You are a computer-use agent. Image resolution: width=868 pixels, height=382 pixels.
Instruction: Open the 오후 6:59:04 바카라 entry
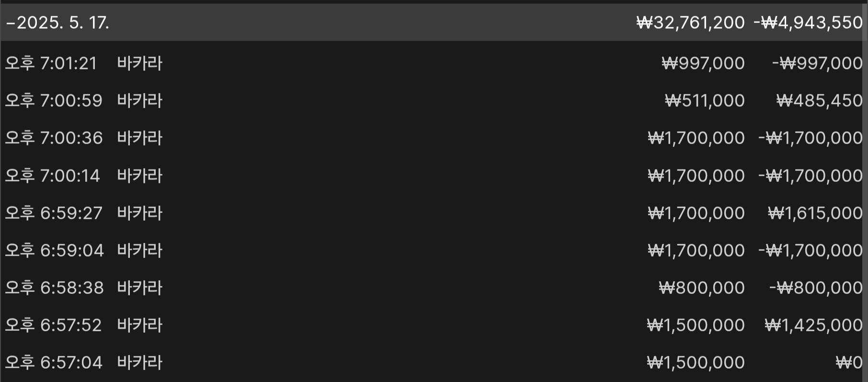point(434,250)
